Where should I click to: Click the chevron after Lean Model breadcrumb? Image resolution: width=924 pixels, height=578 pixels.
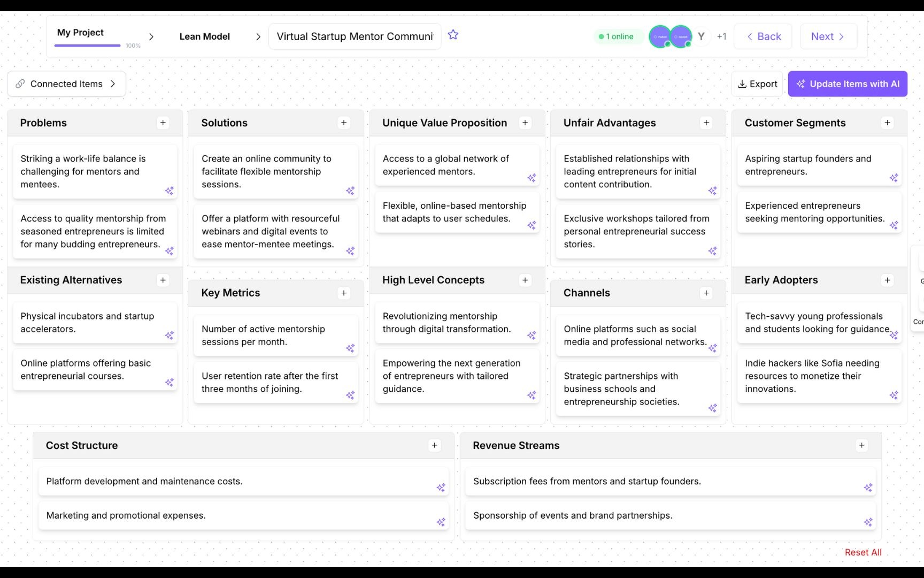pos(258,36)
